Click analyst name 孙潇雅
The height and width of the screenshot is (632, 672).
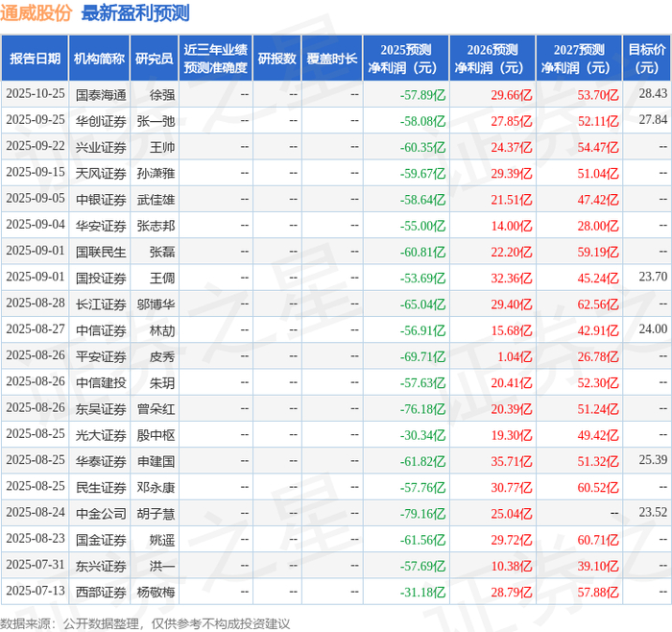coord(156,174)
